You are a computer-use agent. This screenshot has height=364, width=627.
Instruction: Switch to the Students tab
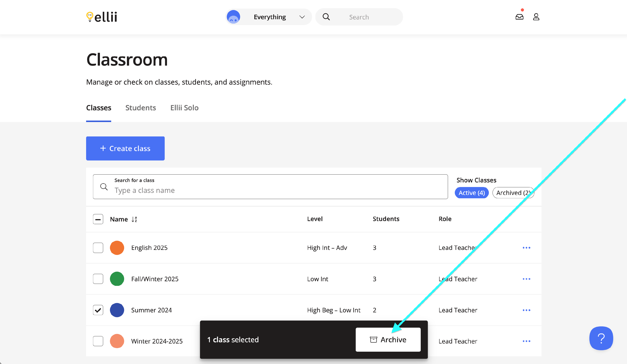[x=141, y=108]
